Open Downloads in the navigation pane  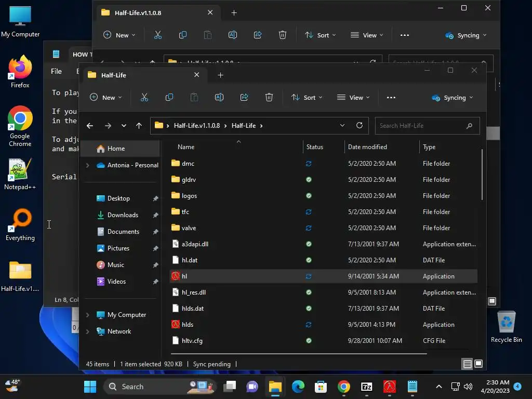(x=123, y=215)
